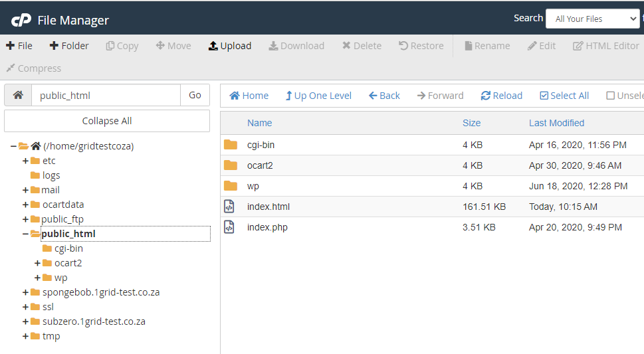Select the cgi-bin name in file list
Screen dimensions: 644x354
click(261, 145)
